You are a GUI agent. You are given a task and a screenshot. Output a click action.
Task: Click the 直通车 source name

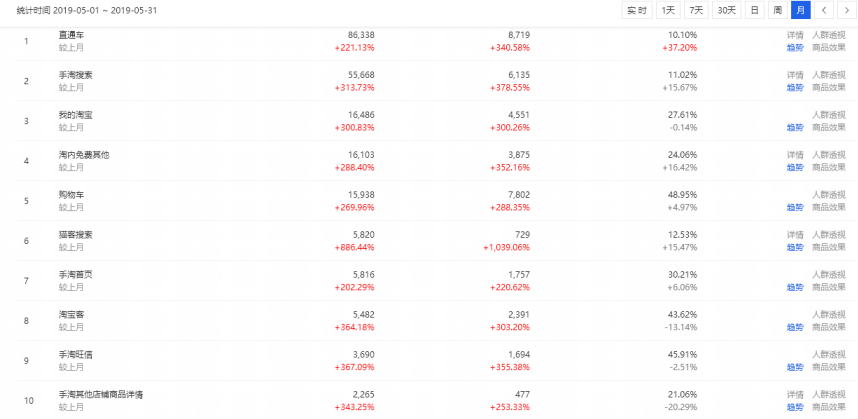tap(72, 35)
